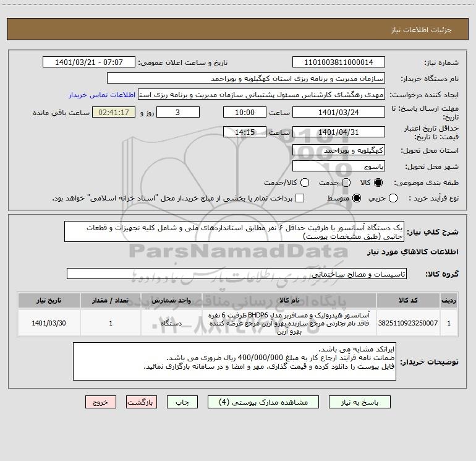This screenshot has height=461, width=476.
Task: Toggle the اسناد خزانه اسلامی payment checkbox
Action: click(300, 198)
